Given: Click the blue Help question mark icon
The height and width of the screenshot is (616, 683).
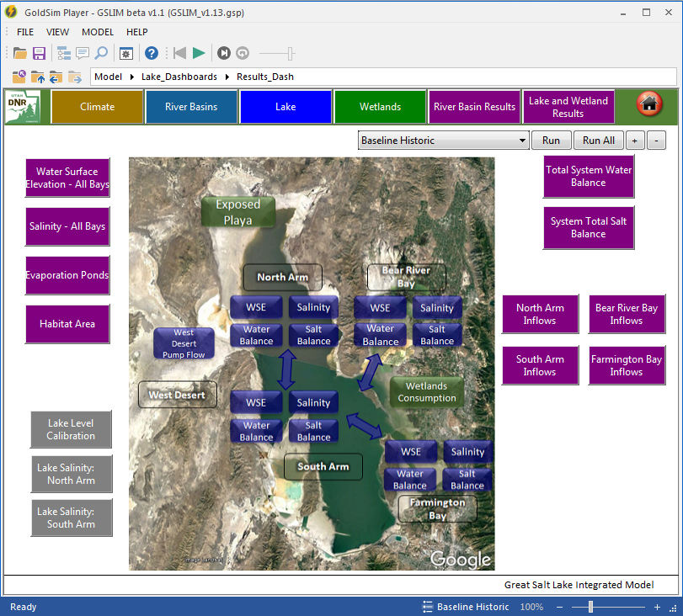Looking at the screenshot, I should tap(151, 54).
